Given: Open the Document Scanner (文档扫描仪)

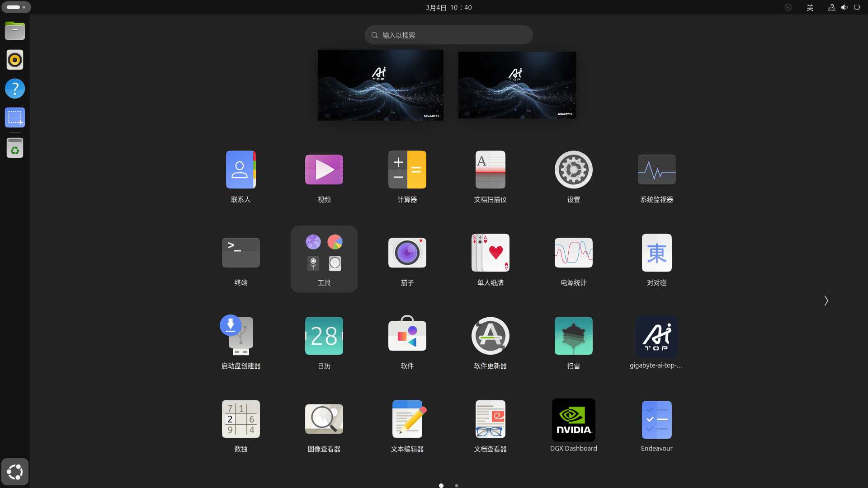Looking at the screenshot, I should (490, 170).
